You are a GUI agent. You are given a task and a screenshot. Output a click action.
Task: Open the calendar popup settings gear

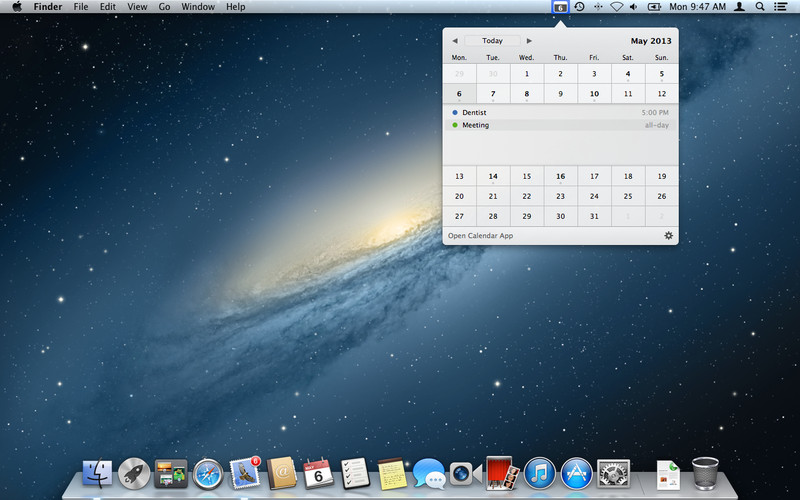point(668,235)
